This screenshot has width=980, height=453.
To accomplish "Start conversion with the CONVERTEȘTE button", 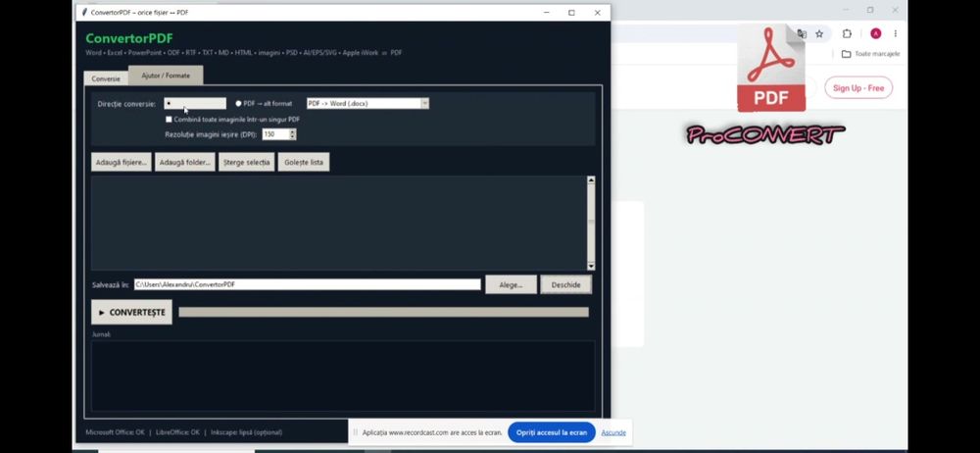I will [132, 312].
